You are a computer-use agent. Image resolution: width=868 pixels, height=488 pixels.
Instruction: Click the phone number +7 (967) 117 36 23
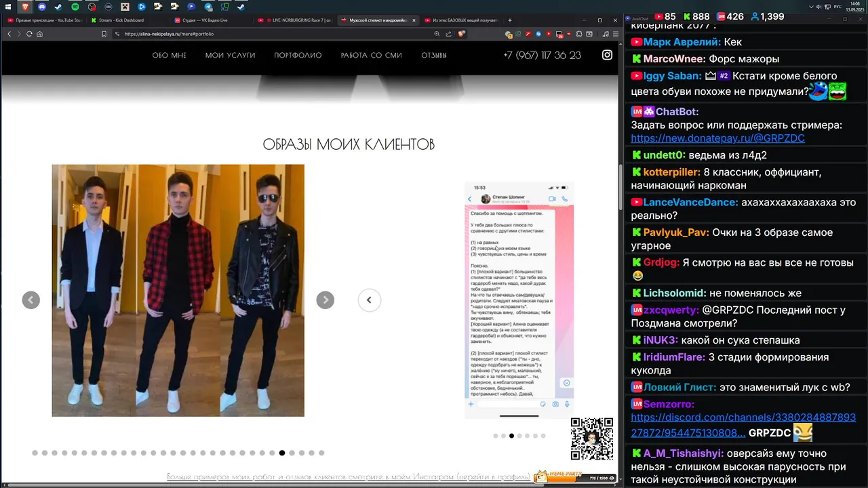542,56
